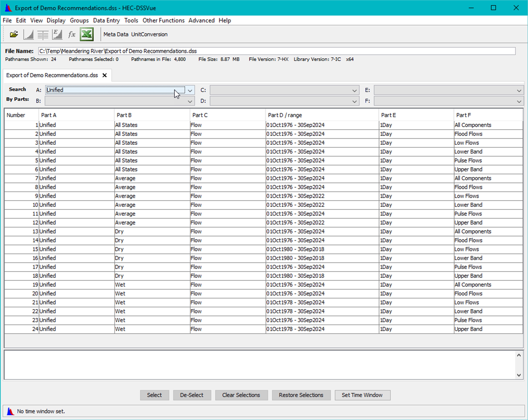The image size is (528, 420).
Task: Click the Set Time Window button
Action: click(x=362, y=395)
